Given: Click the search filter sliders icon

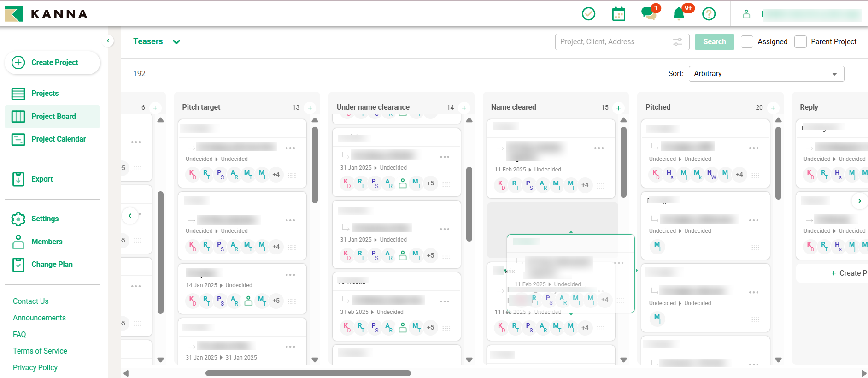Looking at the screenshot, I should pos(677,41).
